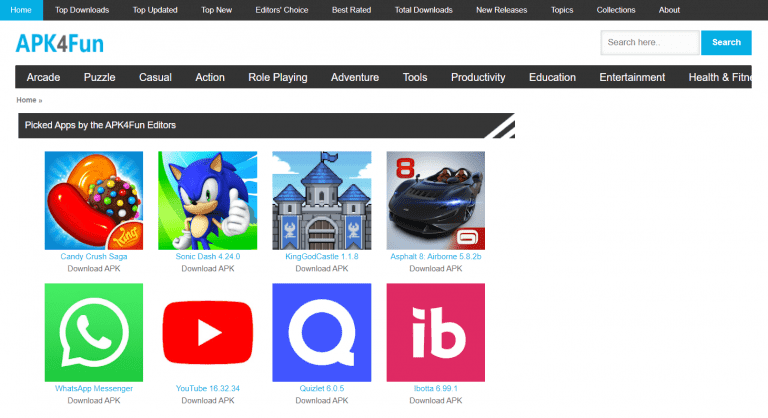Go to the Home tab
This screenshot has height=418, width=768.
pos(21,10)
